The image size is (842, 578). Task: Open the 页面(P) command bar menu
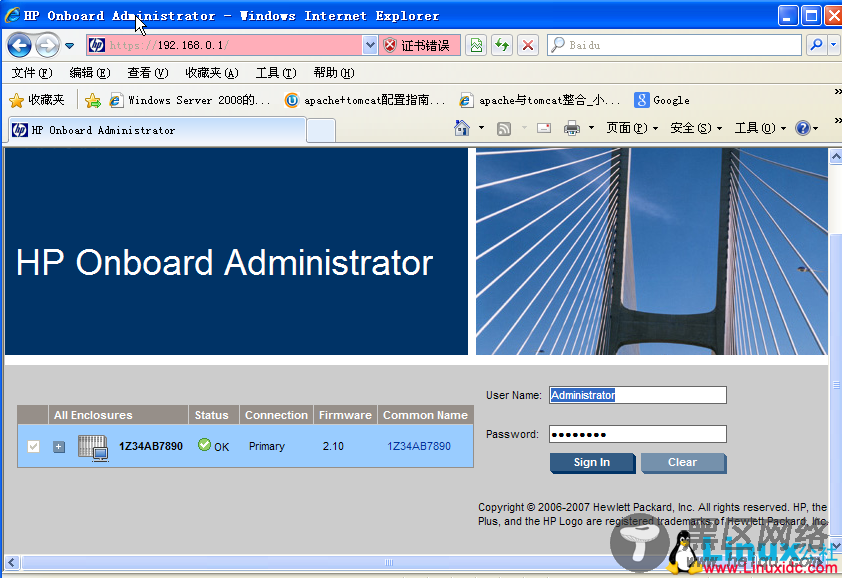click(x=632, y=128)
